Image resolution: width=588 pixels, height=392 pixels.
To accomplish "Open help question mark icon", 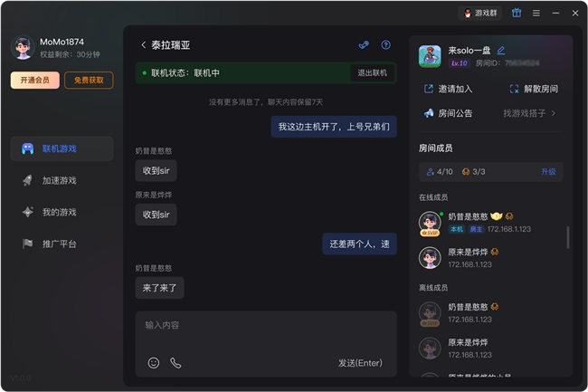I will click(386, 45).
